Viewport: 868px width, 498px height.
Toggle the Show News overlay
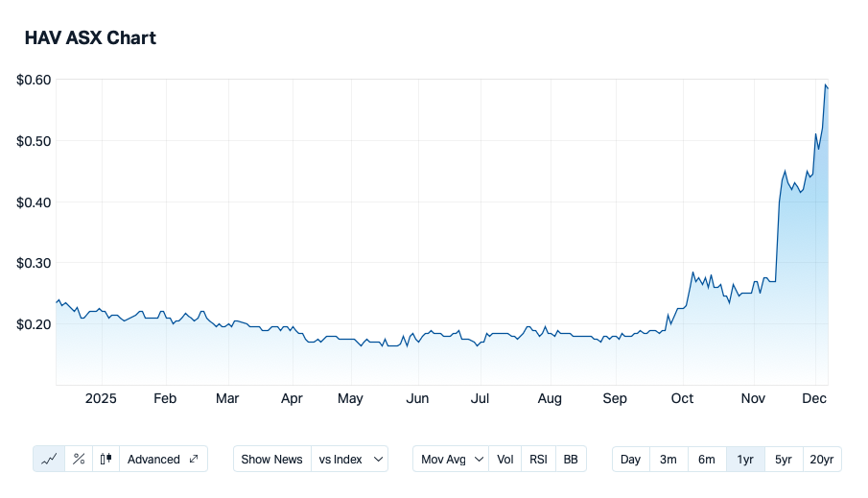coord(272,459)
